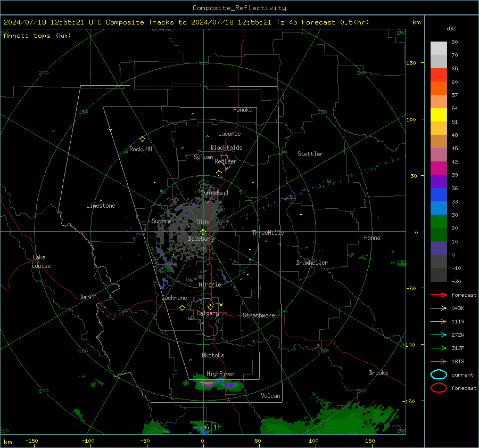Click the 33 dBZ blue color swatch
479x448 pixels.
coord(439,208)
